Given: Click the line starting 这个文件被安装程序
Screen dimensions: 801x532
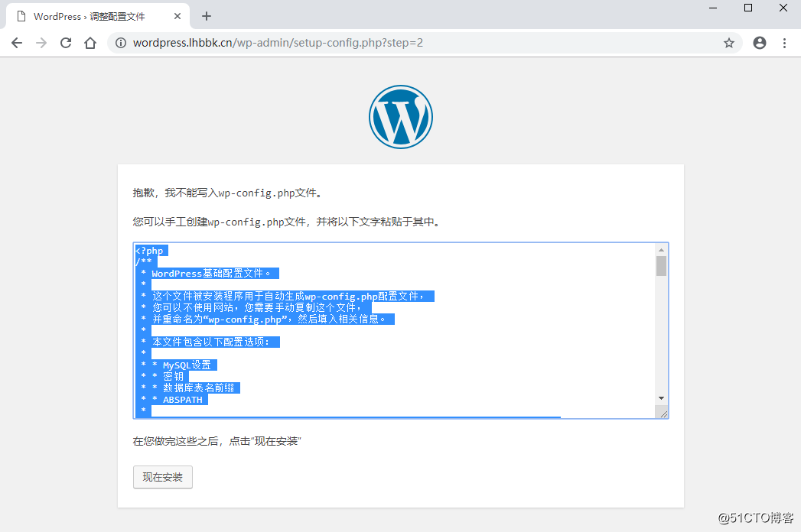Looking at the screenshot, I should (288, 297).
